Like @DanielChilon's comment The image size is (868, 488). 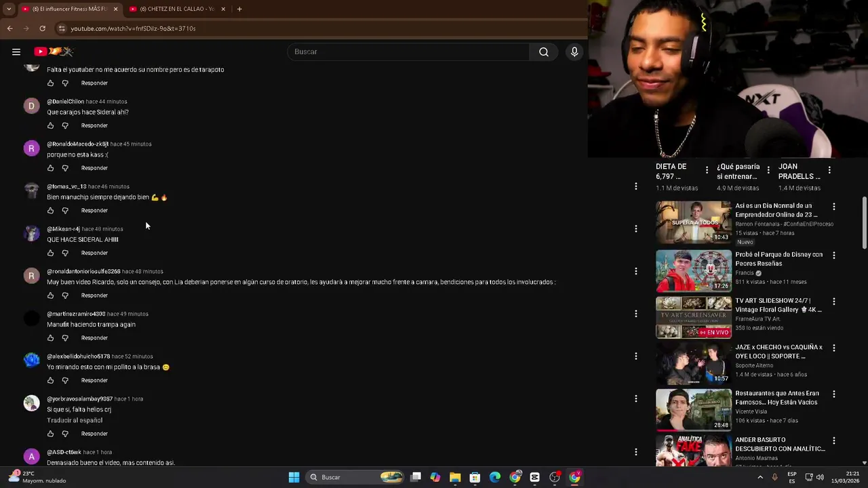[x=50, y=125]
